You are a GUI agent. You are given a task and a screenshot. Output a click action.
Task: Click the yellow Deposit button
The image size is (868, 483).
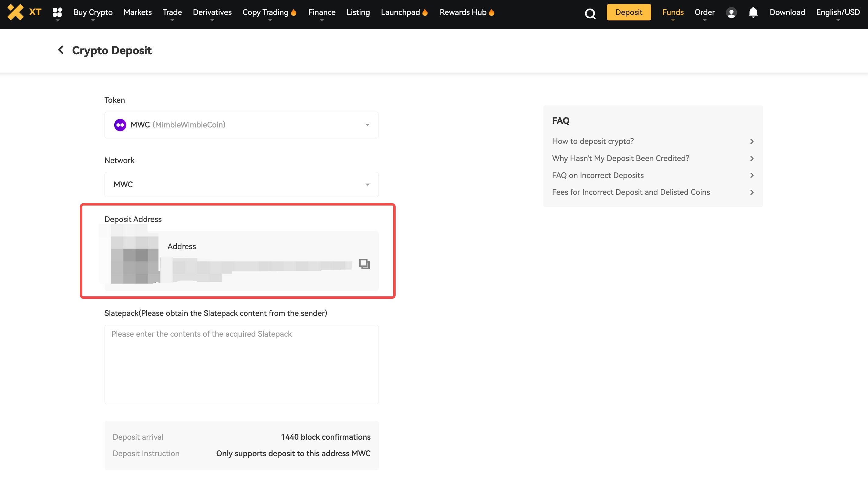click(x=628, y=13)
